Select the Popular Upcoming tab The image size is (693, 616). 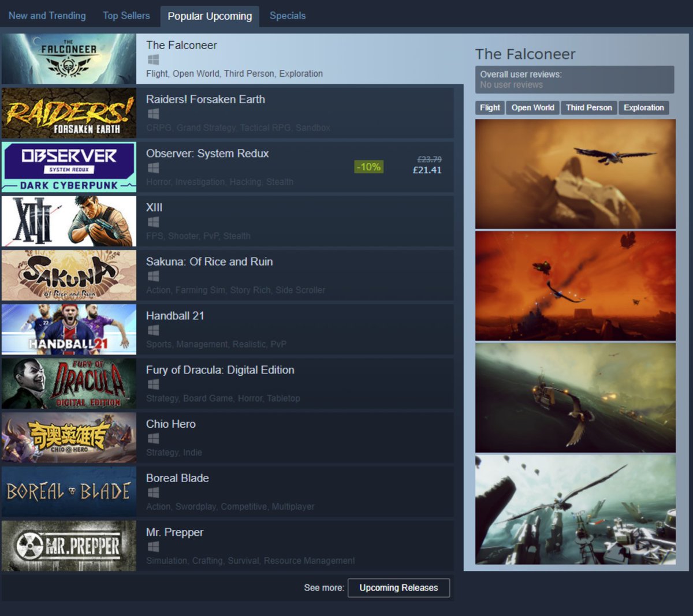click(x=210, y=16)
